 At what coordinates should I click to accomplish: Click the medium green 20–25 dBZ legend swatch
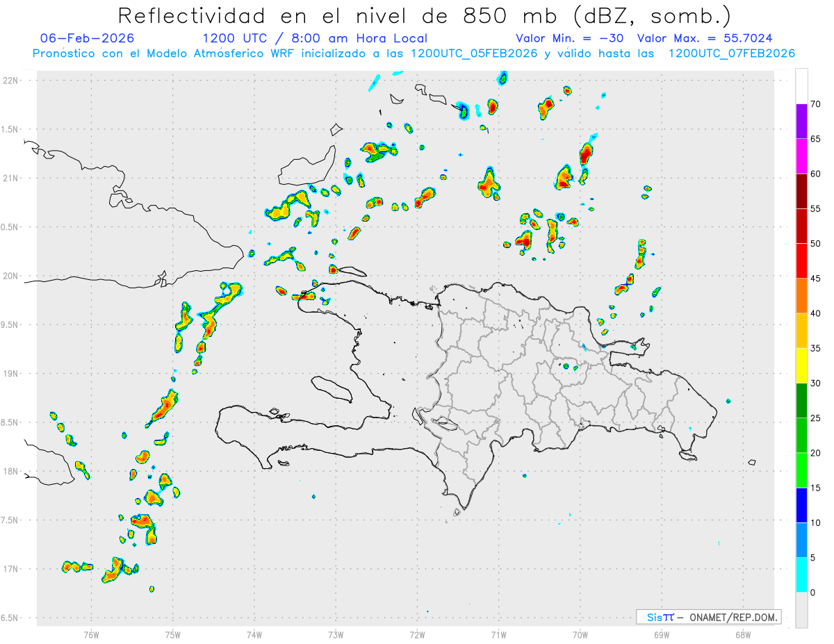coord(801,436)
